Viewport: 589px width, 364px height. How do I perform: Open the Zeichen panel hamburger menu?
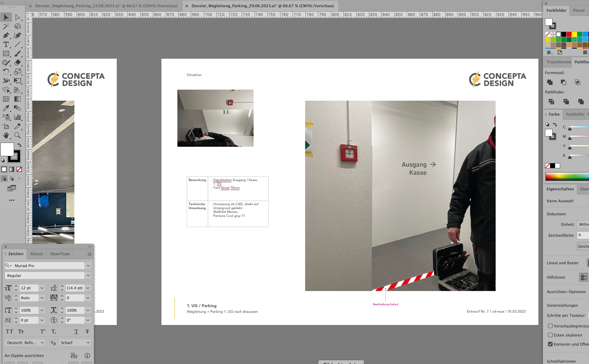pos(89,254)
